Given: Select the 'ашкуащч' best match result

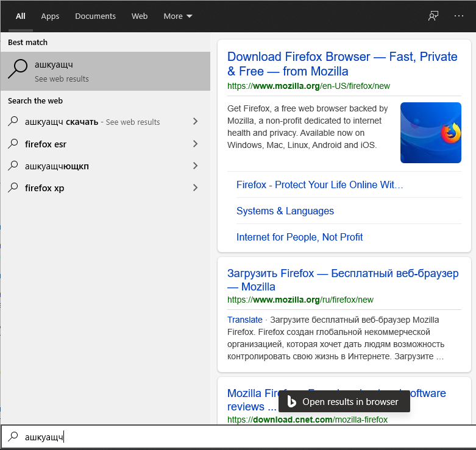Looking at the screenshot, I should (105, 71).
